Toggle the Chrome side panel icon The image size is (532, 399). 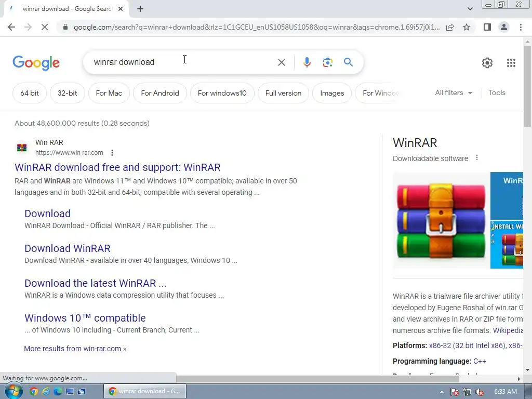tap(487, 27)
